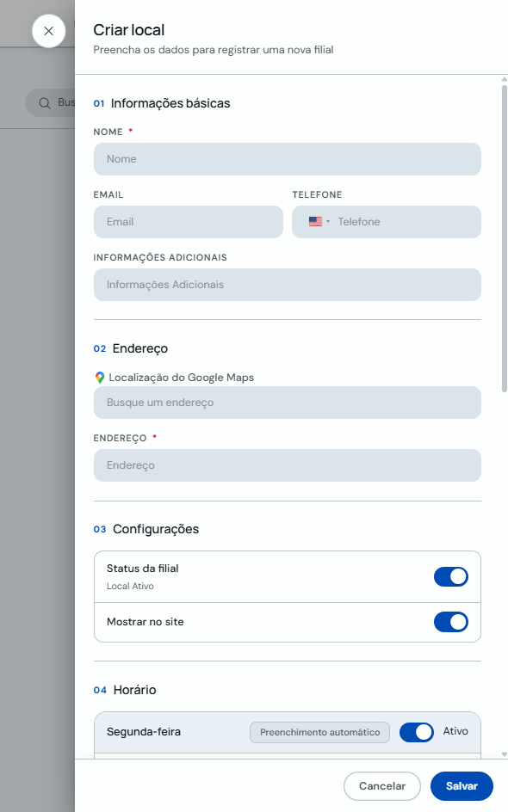Click the US flag country icon
508x812 pixels.
pos(315,222)
